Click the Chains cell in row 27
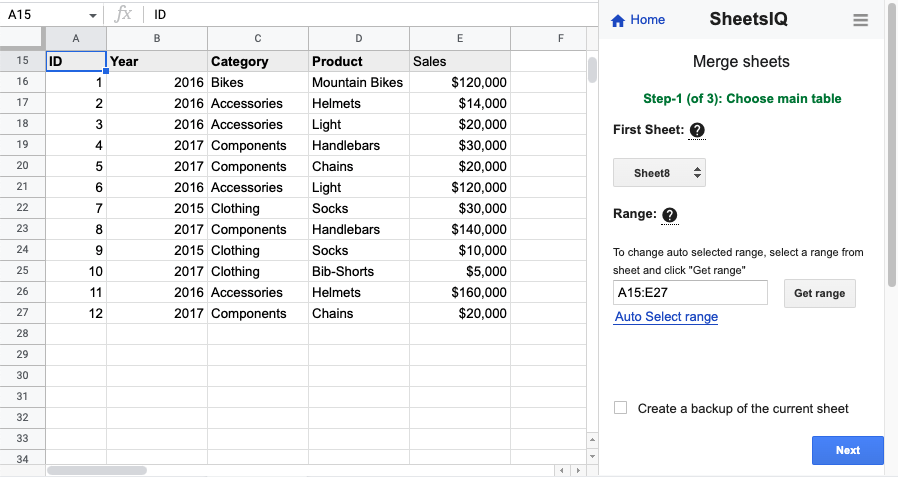 (359, 313)
